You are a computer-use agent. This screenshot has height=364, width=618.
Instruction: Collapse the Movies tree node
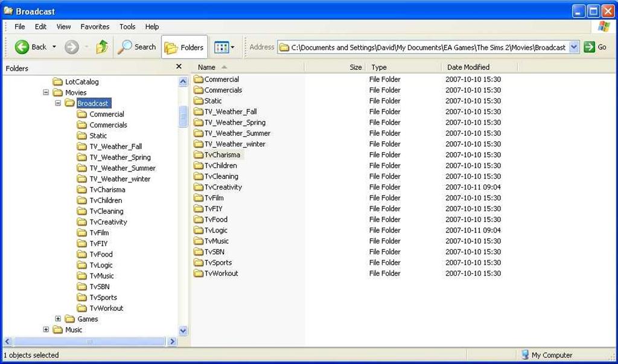point(46,93)
